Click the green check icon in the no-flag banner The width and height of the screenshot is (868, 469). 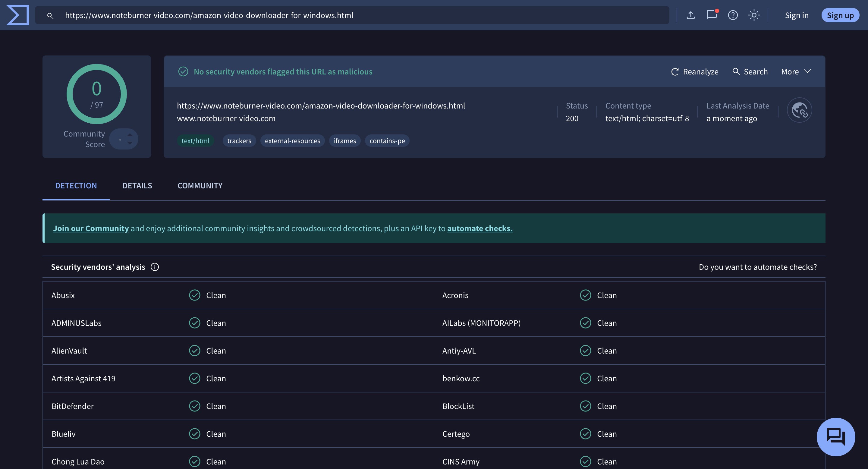(183, 71)
